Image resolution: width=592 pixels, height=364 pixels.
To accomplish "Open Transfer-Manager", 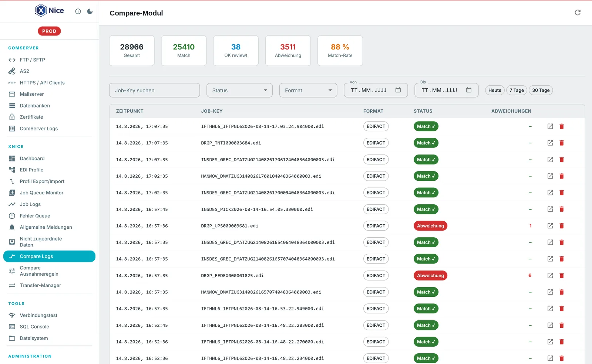I will coord(49,285).
